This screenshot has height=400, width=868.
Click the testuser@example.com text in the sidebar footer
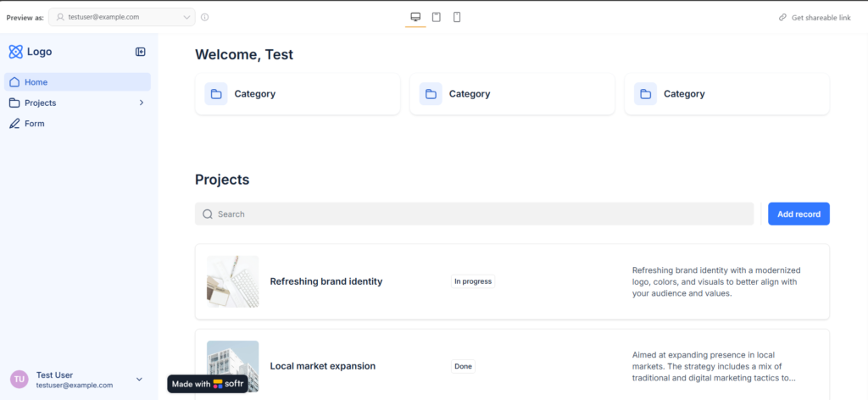click(75, 385)
